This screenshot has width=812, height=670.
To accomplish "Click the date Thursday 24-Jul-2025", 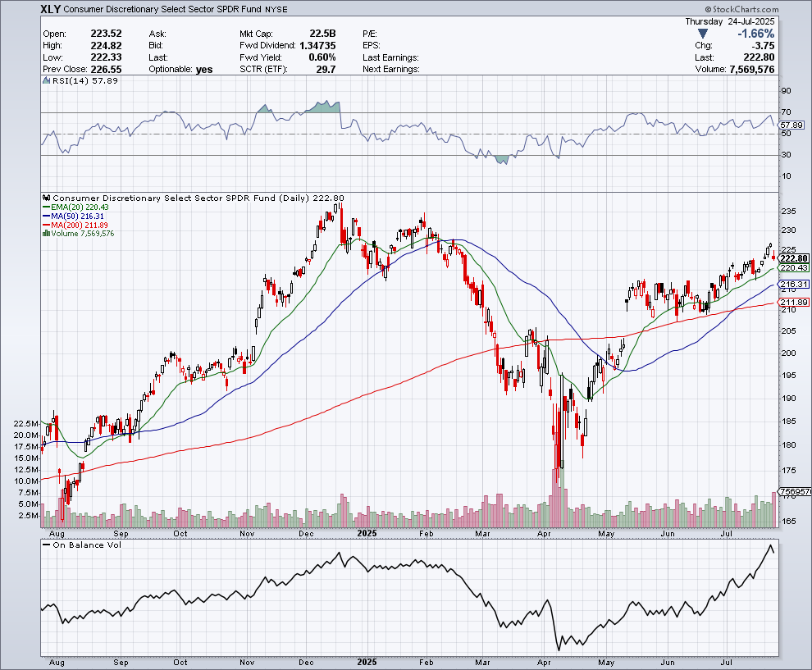I will (730, 21).
